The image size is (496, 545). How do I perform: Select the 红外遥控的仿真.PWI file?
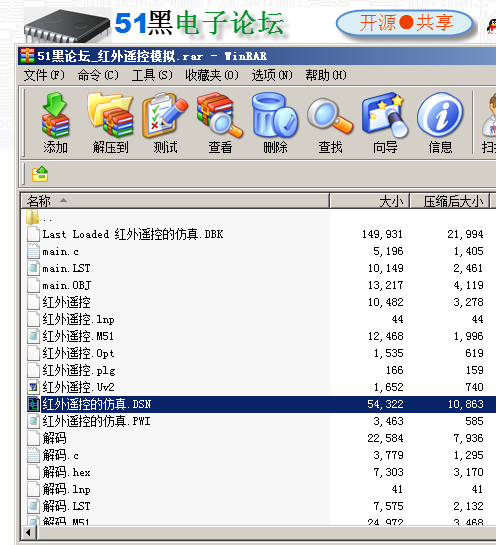click(x=96, y=421)
